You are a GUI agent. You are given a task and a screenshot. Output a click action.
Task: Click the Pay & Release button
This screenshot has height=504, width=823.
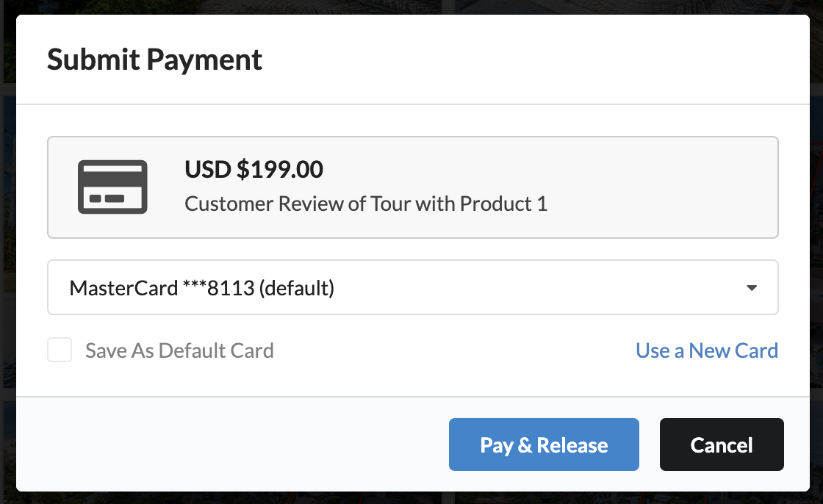[544, 444]
